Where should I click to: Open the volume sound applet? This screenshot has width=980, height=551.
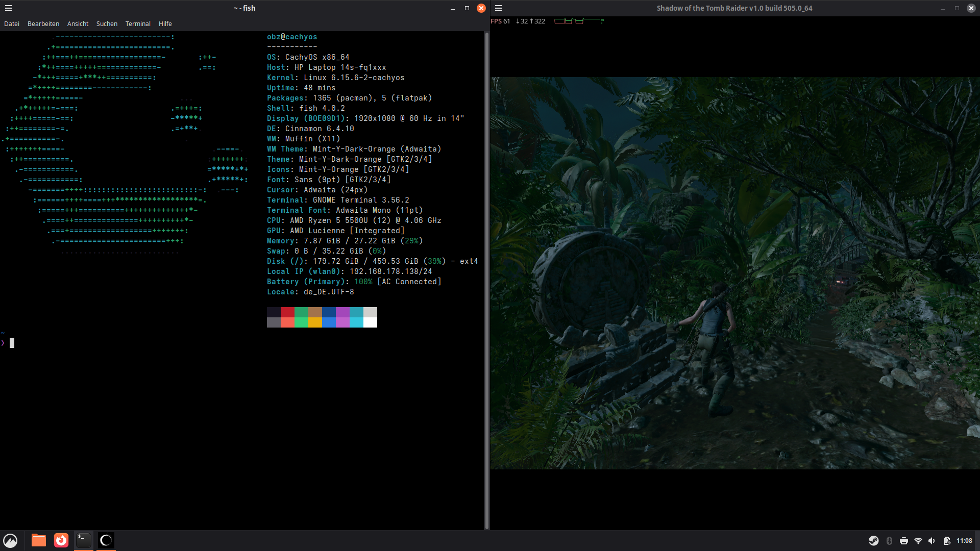click(932, 541)
